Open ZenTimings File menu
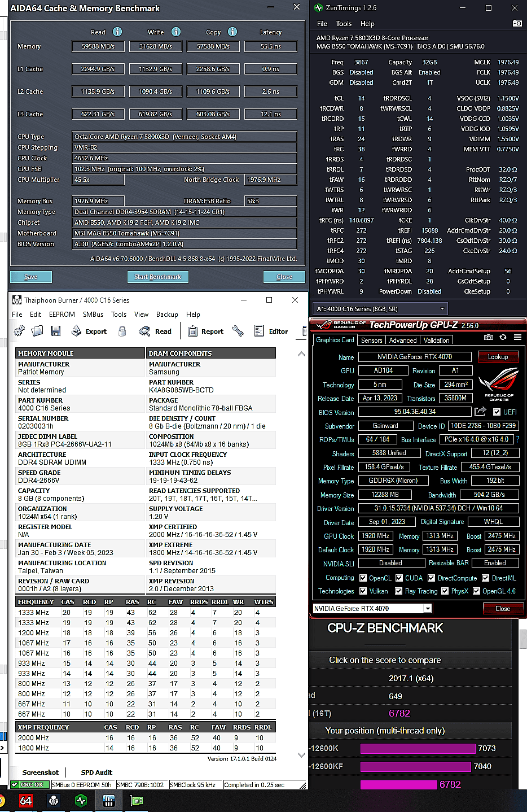 (322, 24)
